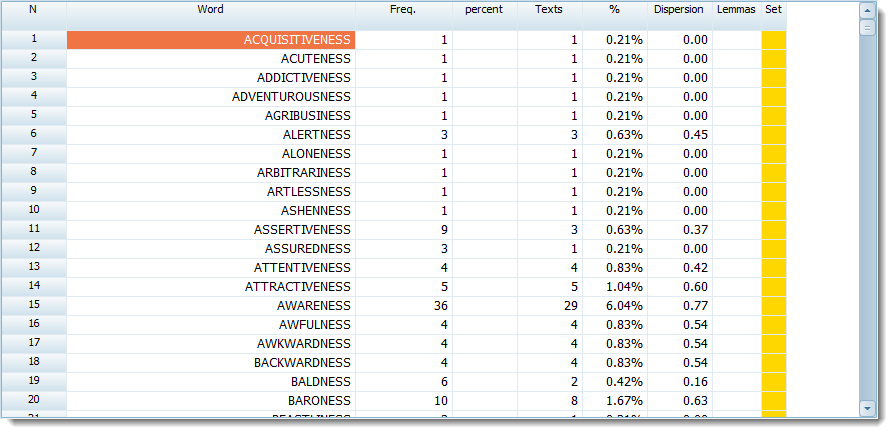Select the word ASSERTIVENESS
Viewport: 893px width, 434px height.
302,229
